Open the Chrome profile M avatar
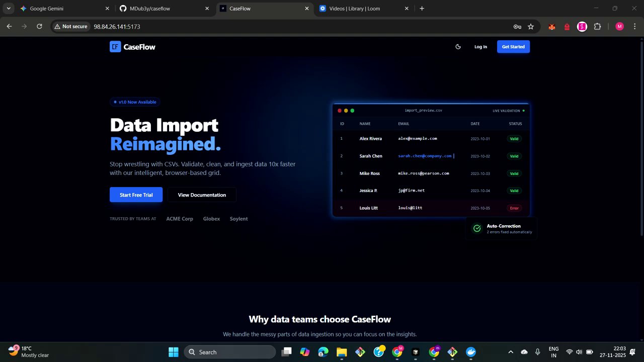644x362 pixels. 619,27
